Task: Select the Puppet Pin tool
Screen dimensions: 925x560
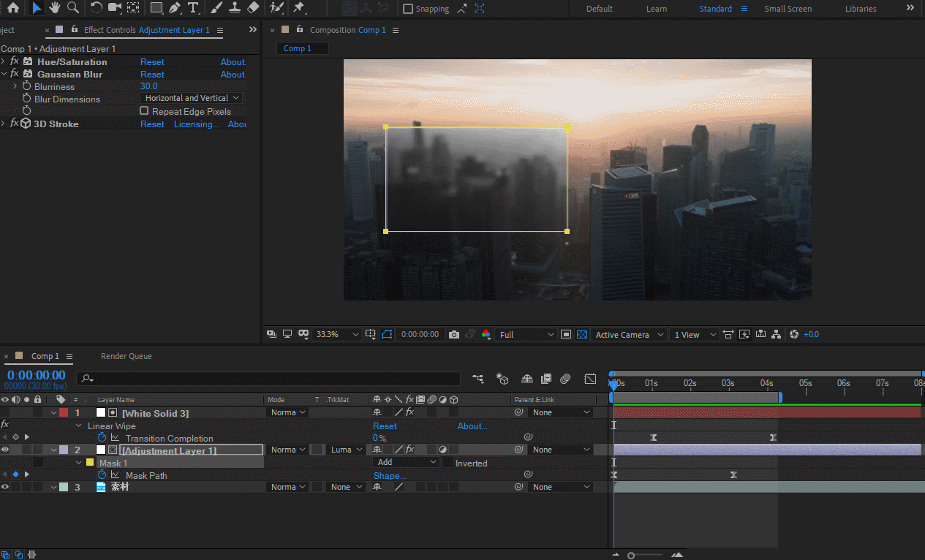Action: click(299, 8)
